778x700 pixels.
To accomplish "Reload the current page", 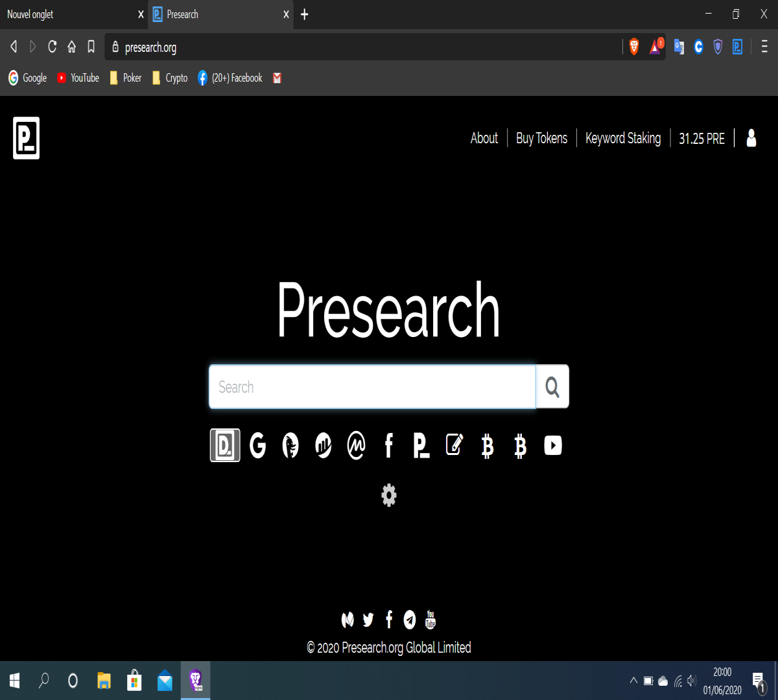I will 53,47.
